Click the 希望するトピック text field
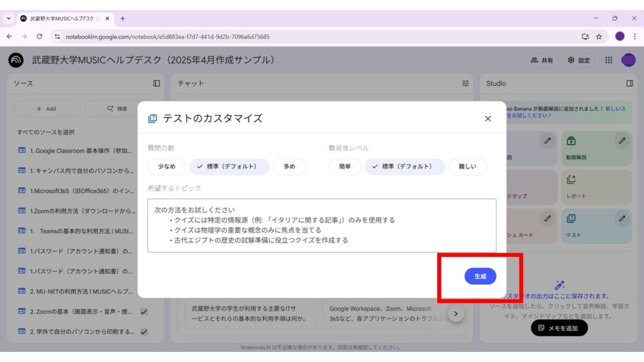The image size is (644, 362). [x=321, y=226]
